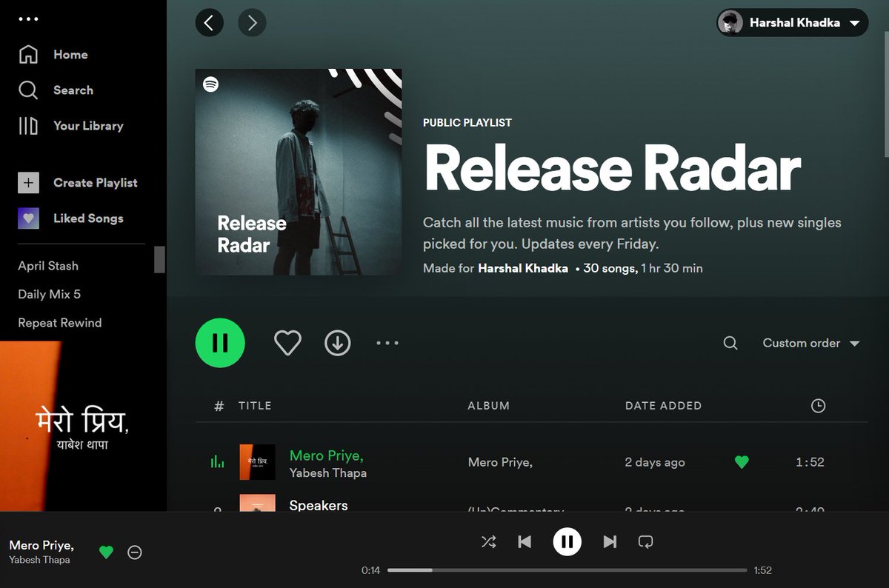Click the playing equalizer icon beside Mero Priye,
This screenshot has width=889, height=588.
click(x=217, y=462)
